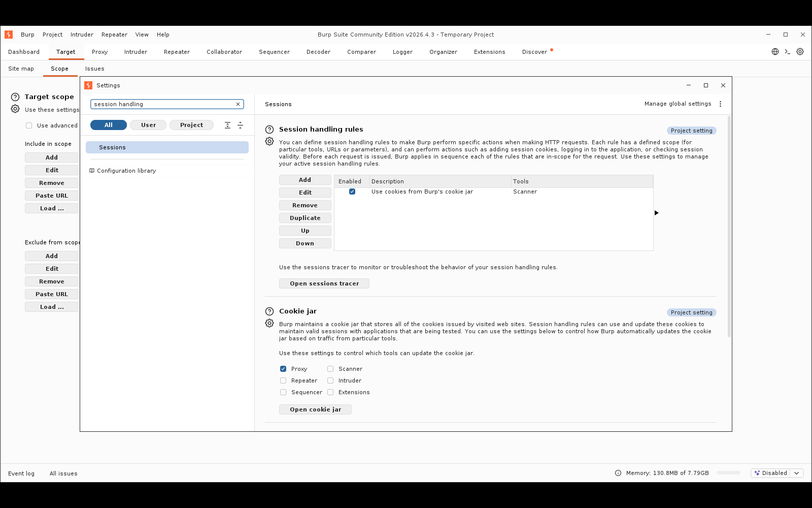Click the memory usage progress bar
This screenshot has height=508, width=812.
pyautogui.click(x=728, y=473)
